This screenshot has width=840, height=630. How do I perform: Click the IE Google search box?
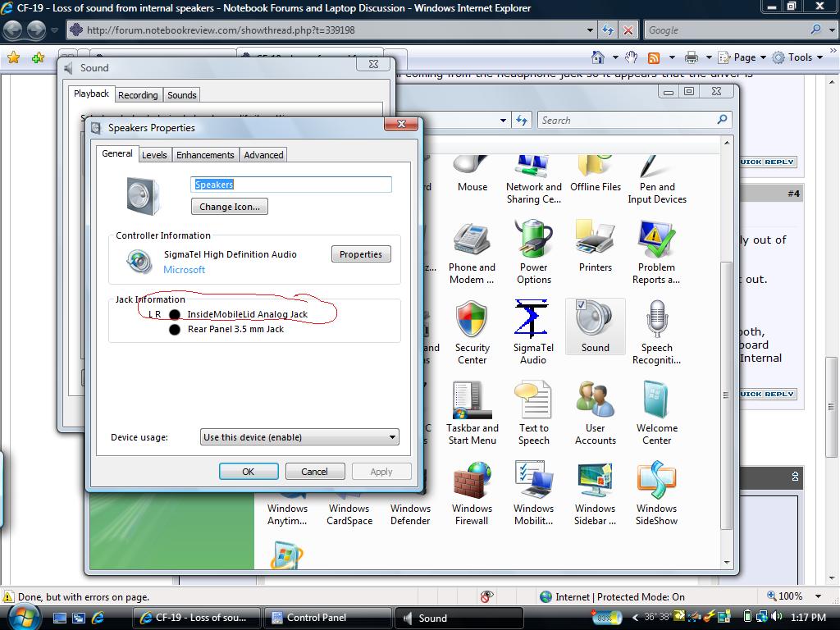(x=734, y=30)
